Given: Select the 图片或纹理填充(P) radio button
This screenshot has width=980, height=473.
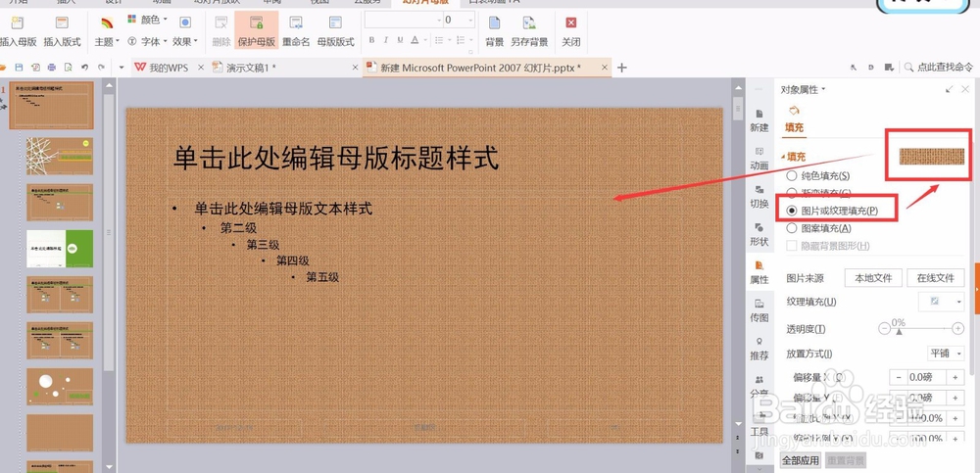Looking at the screenshot, I should (x=791, y=211).
